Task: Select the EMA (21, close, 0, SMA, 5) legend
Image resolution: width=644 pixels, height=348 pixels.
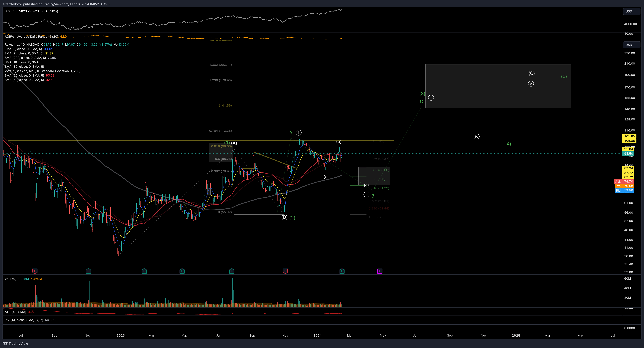Action: tap(24, 53)
